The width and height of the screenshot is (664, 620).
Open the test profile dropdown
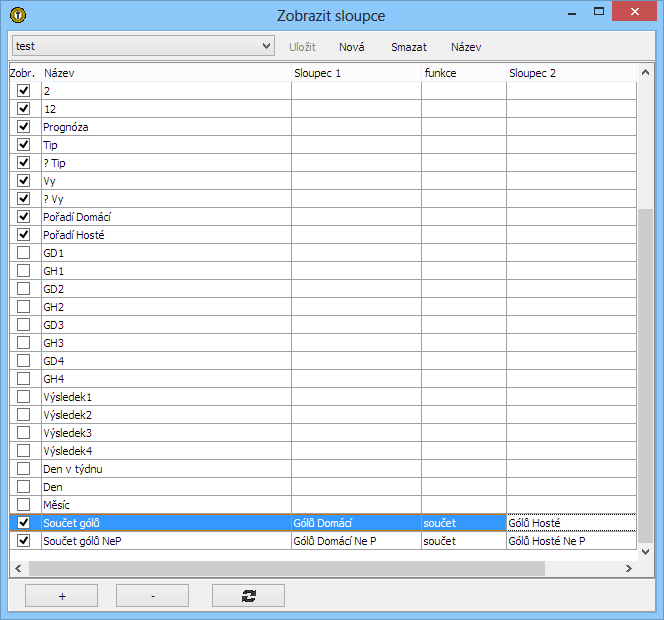(x=143, y=46)
